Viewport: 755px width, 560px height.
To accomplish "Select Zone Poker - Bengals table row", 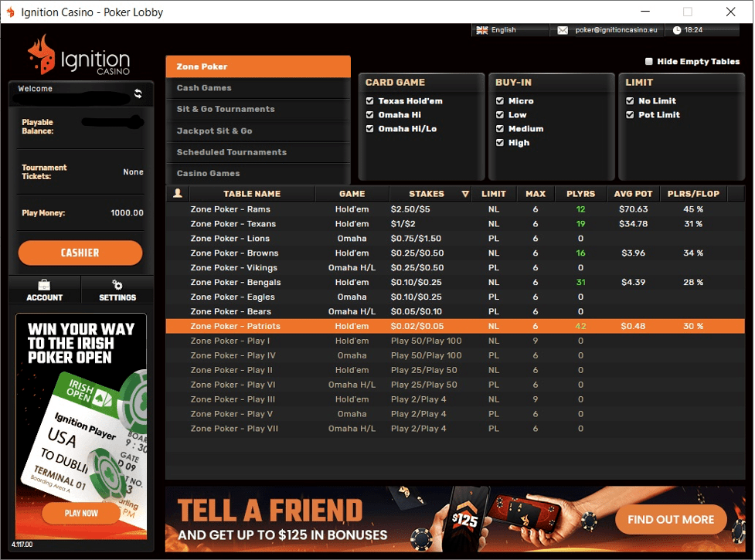I will coord(455,283).
